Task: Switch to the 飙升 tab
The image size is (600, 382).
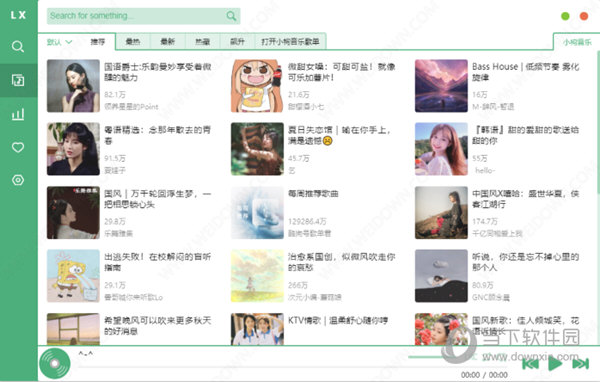Action: coord(237,42)
